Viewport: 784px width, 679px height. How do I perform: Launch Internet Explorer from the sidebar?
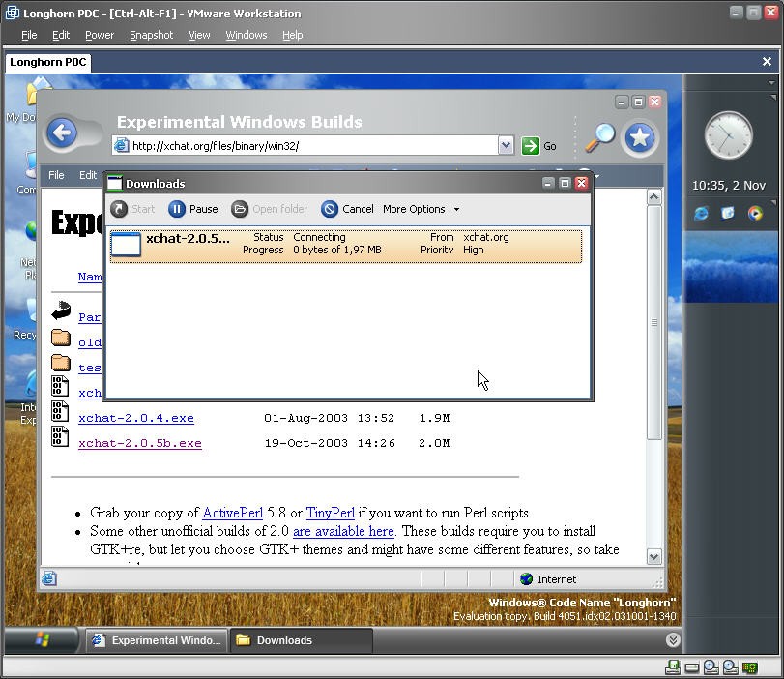click(701, 214)
